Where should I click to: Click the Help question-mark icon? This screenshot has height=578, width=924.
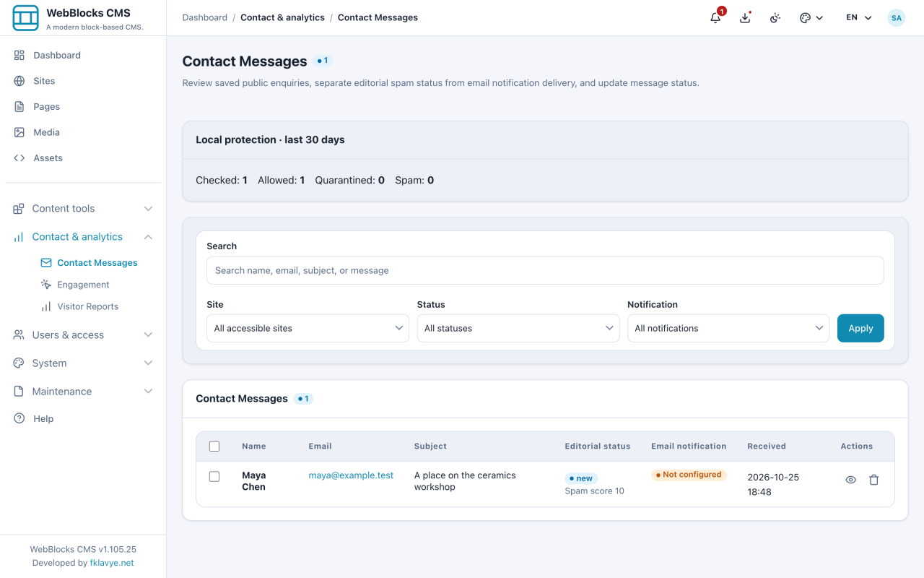[19, 418]
